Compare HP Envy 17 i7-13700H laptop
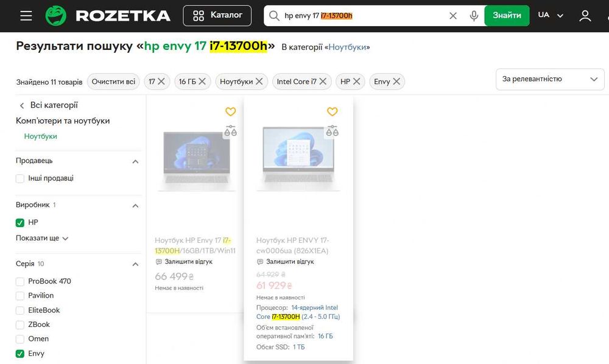This screenshot has height=364, width=609. pos(230,131)
